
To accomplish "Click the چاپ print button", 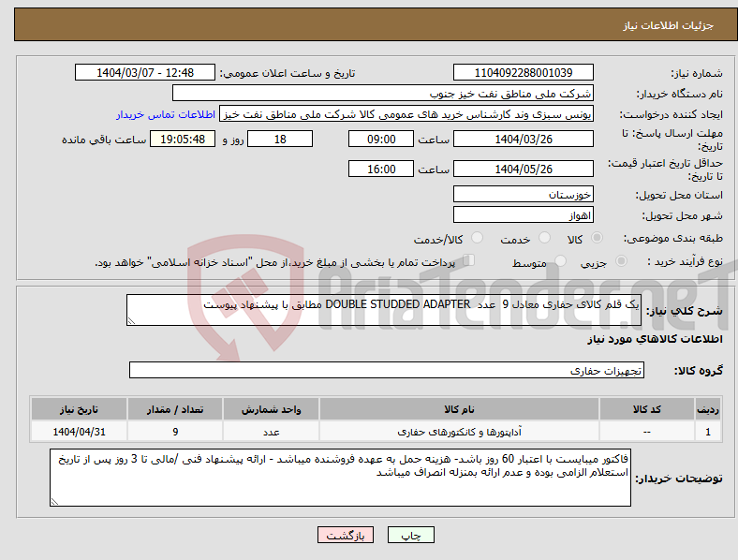I will [410, 535].
